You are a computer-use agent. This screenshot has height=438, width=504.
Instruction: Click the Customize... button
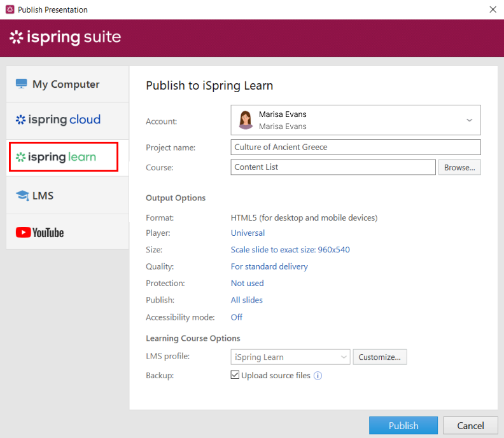point(380,357)
